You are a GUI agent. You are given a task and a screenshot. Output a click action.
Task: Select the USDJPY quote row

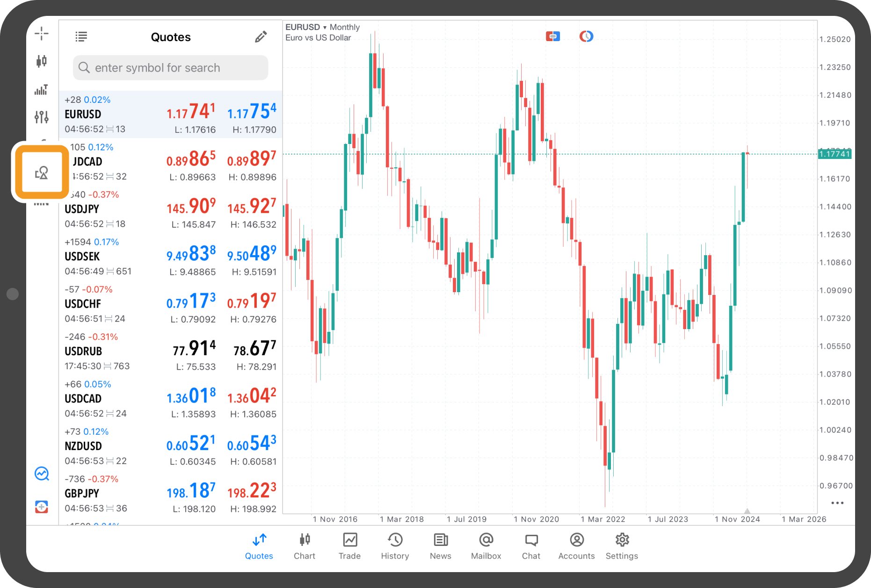pos(171,209)
